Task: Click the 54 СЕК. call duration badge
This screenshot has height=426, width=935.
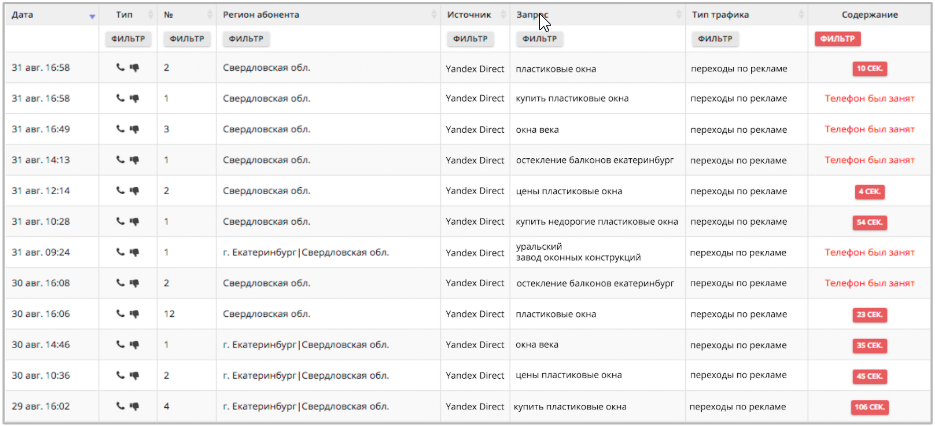Action: click(870, 223)
